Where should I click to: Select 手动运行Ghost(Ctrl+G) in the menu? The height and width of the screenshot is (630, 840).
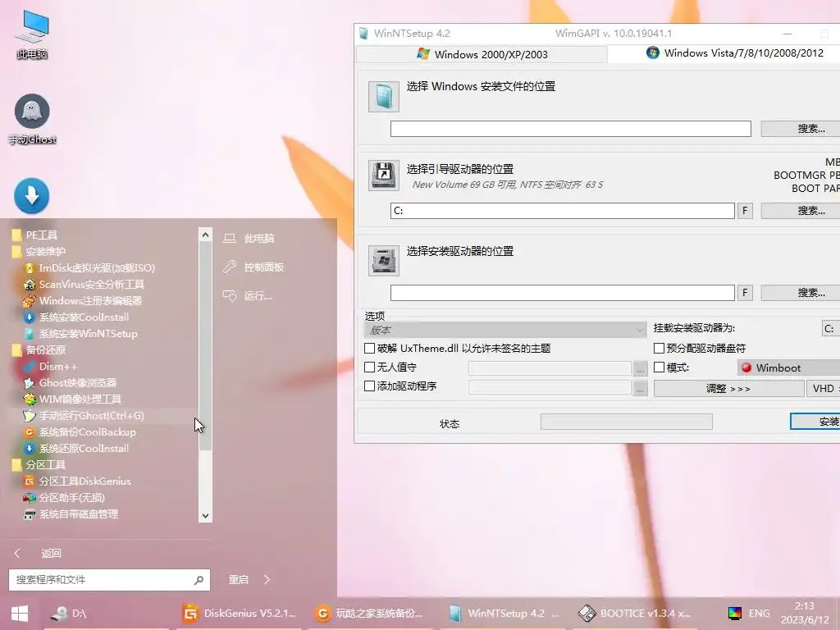91,416
